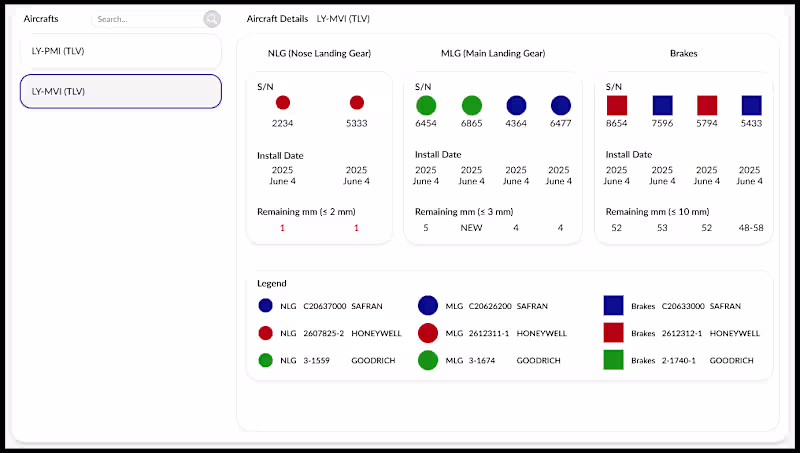Click legend part number C20626200
This screenshot has height=453, width=800.
tap(490, 306)
